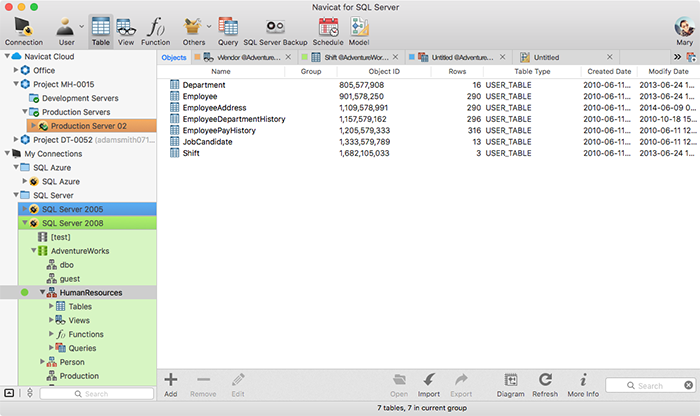Select the guest schema

click(64, 279)
